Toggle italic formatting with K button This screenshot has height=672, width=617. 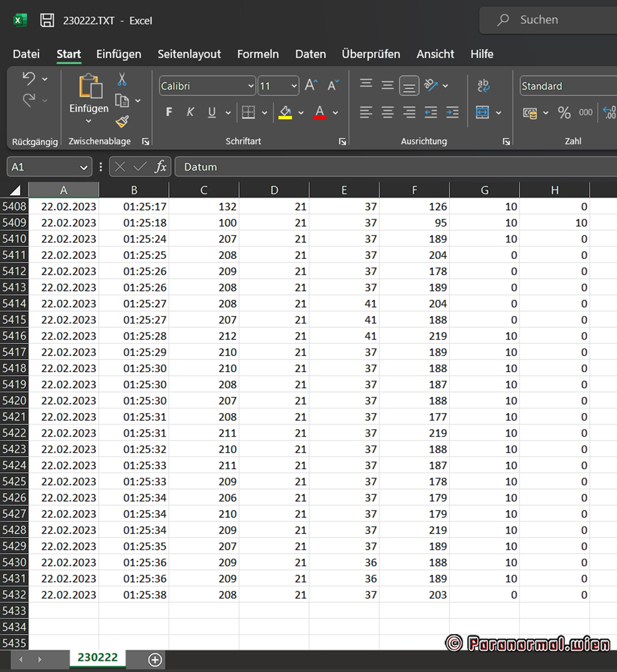[190, 113]
